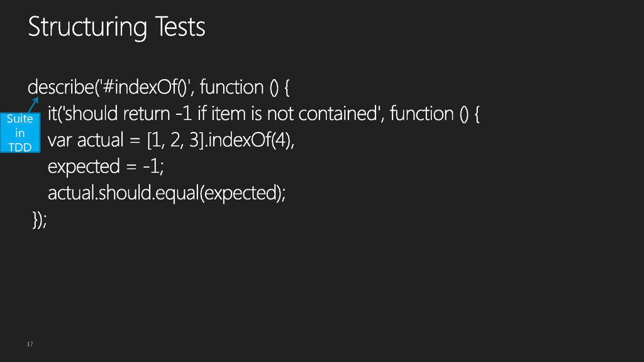Click the word 'contained' in the test description
The width and height of the screenshot is (644, 362).
click(338, 114)
